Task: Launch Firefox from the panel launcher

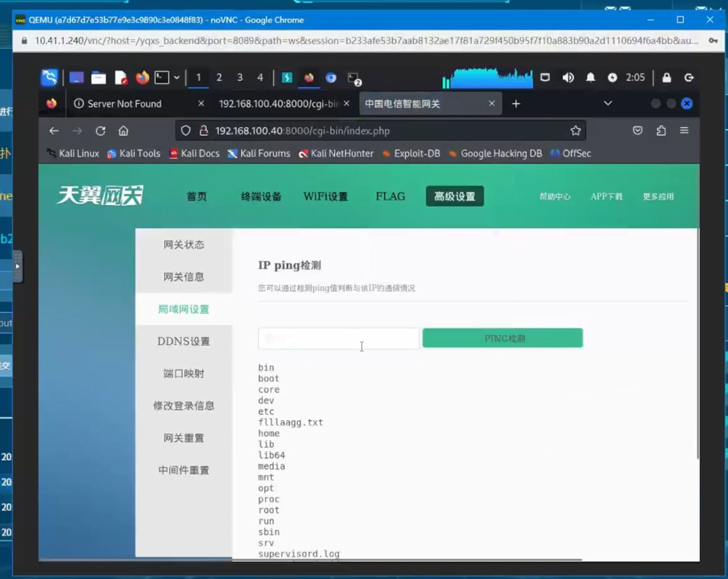Action: [x=142, y=78]
